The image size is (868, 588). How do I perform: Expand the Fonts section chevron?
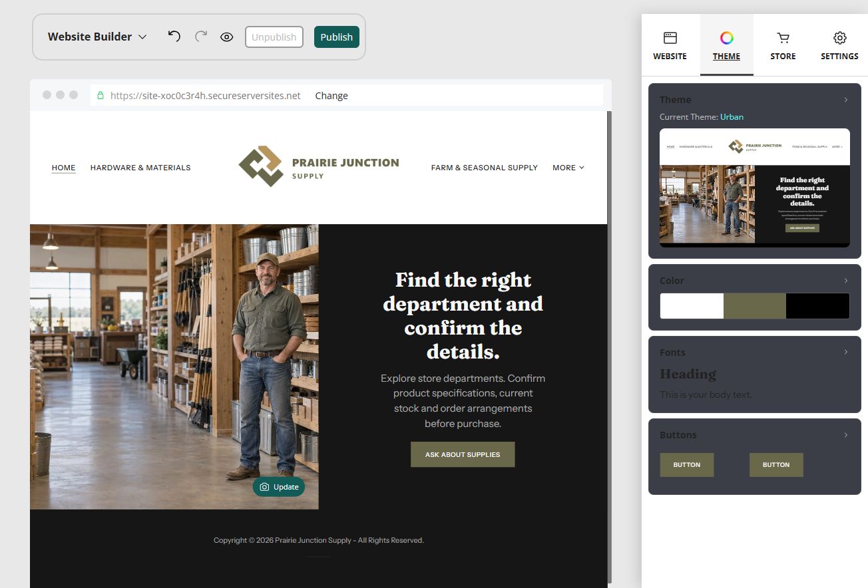click(846, 353)
